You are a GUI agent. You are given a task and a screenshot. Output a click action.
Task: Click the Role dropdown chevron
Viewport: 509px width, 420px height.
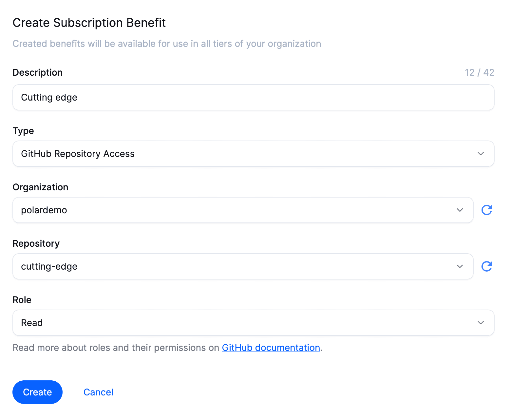(481, 323)
